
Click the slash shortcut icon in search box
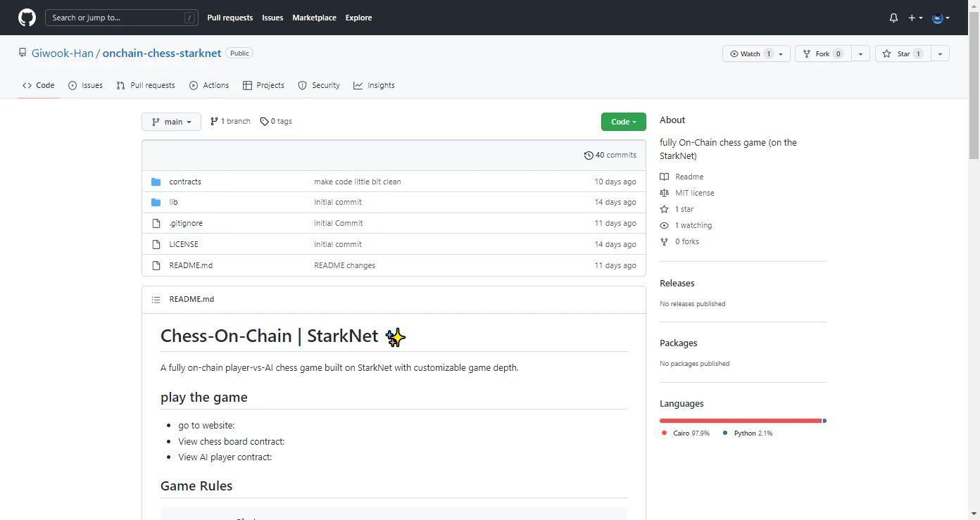(190, 18)
